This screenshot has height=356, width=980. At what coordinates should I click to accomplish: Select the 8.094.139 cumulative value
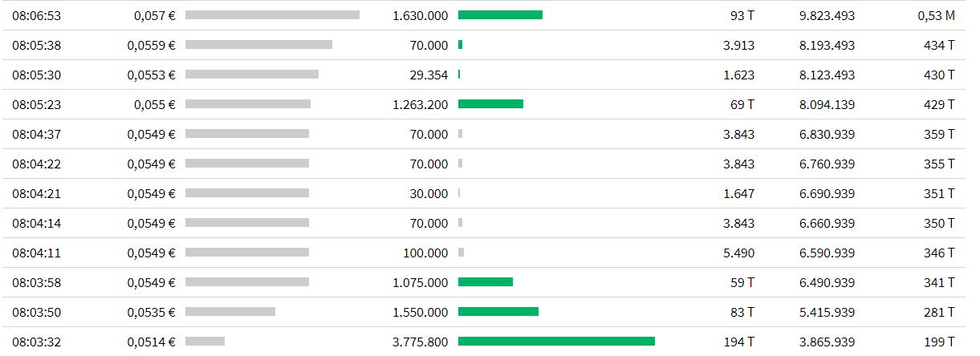pos(827,105)
